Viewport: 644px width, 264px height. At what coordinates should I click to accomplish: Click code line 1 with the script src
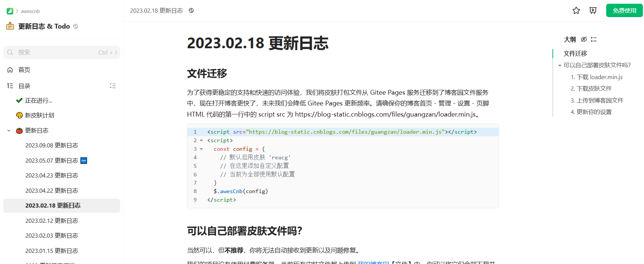pyautogui.click(x=342, y=132)
